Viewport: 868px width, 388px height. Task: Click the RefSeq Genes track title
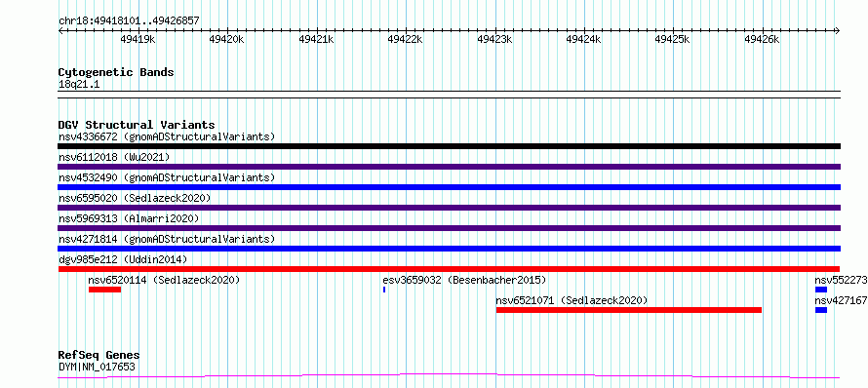click(x=99, y=355)
